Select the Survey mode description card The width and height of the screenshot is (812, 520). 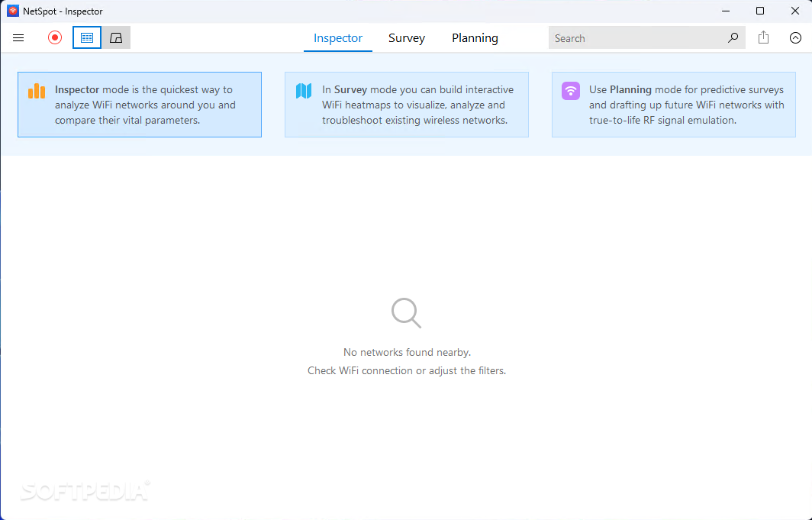(407, 105)
